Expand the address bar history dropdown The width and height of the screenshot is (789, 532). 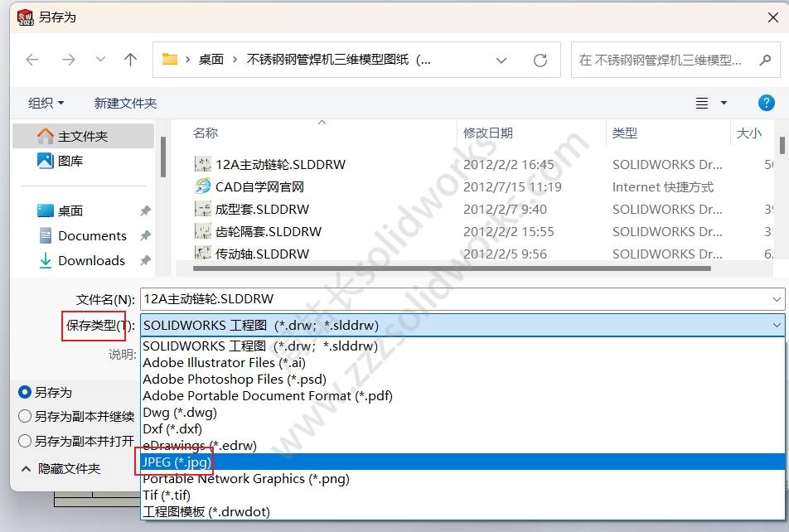click(x=501, y=60)
